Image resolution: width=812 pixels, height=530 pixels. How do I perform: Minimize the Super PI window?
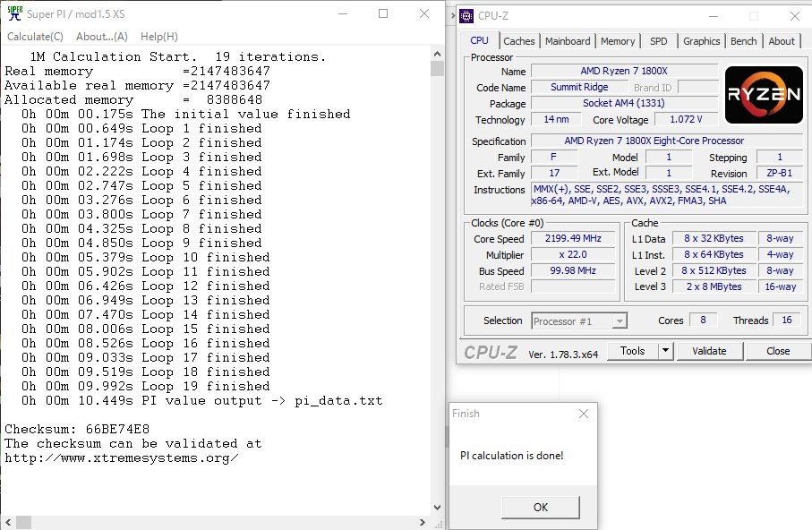pos(343,14)
